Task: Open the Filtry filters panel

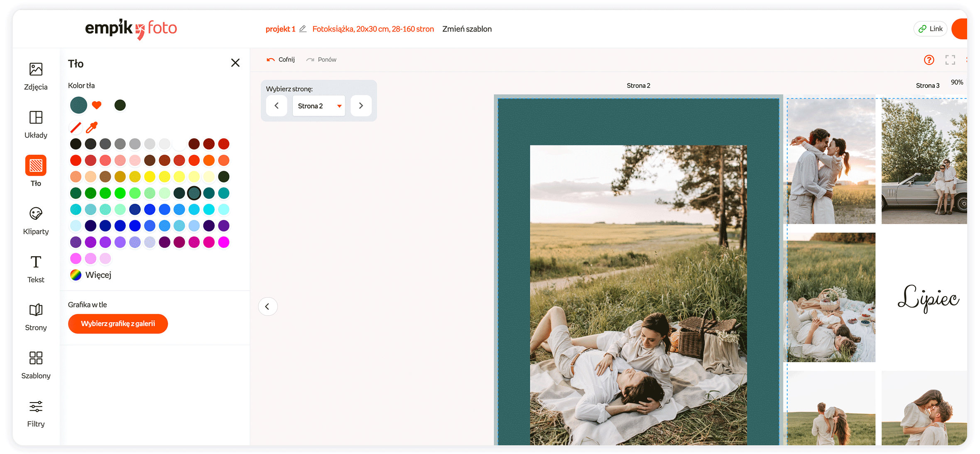Action: [x=36, y=413]
